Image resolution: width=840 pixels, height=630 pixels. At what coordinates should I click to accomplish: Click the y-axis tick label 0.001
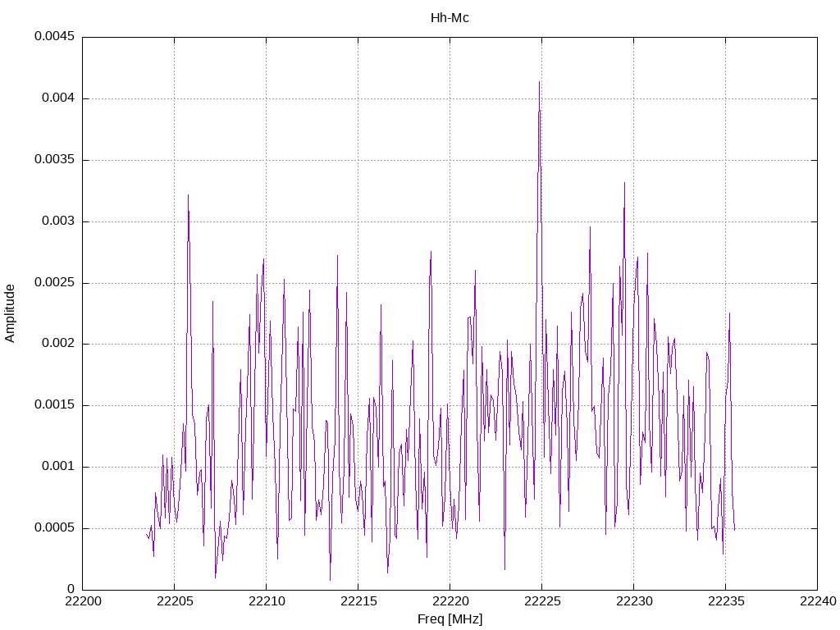tap(58, 467)
